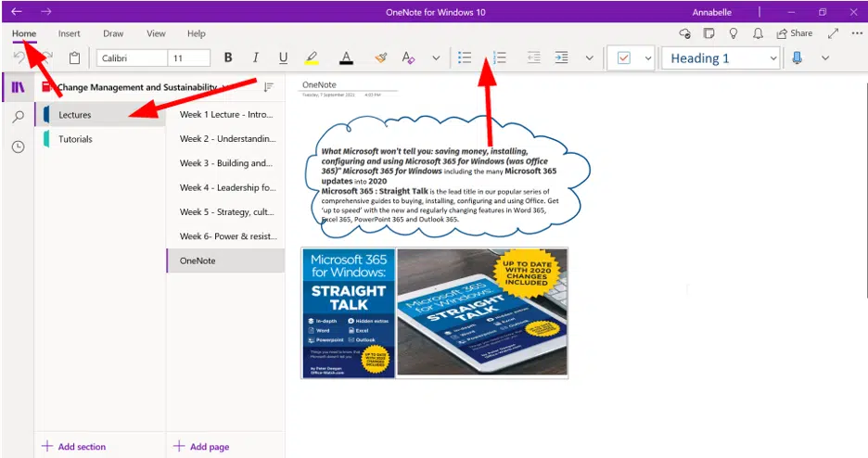Click Add page
Screen dimensions: 868x458
point(201,446)
